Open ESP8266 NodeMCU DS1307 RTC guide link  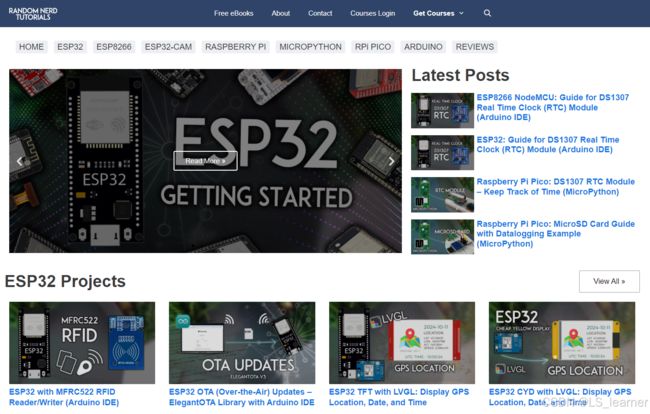[553, 107]
